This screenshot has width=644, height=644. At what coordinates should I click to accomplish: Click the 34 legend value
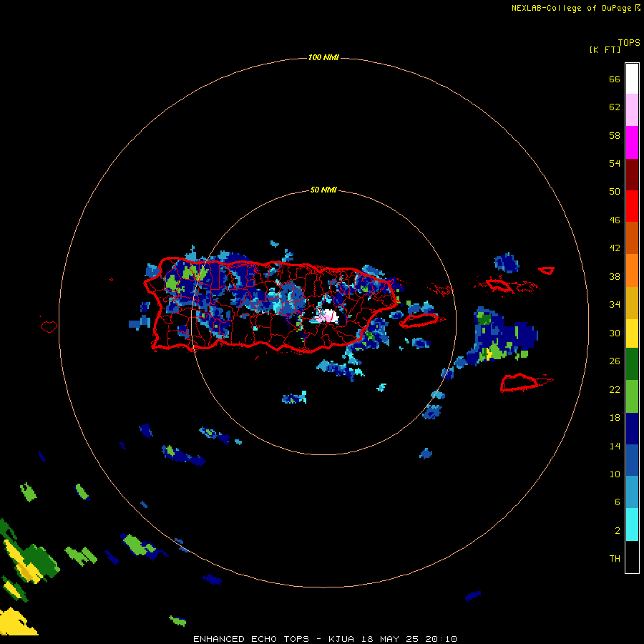click(615, 305)
